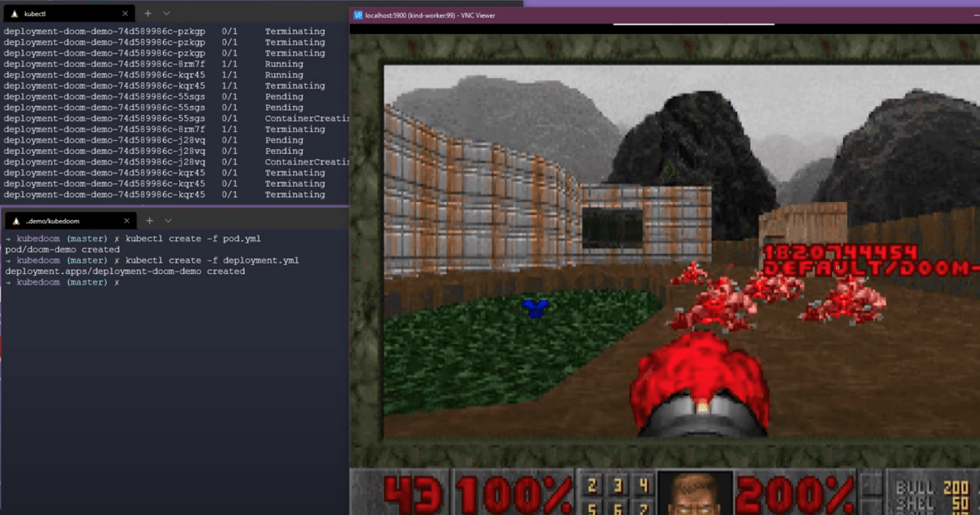
Task: Click the output line pod/doom-demo created
Action: click(62, 249)
